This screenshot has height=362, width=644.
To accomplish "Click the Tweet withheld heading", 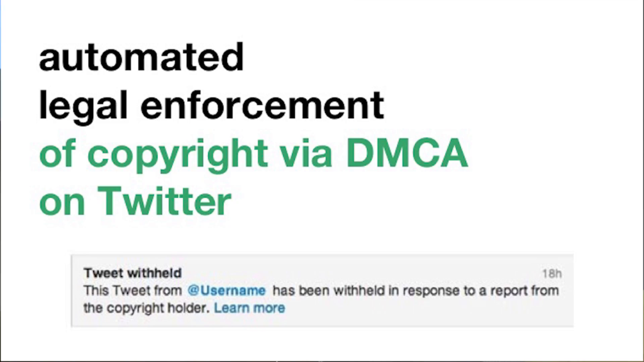I will pos(133,273).
